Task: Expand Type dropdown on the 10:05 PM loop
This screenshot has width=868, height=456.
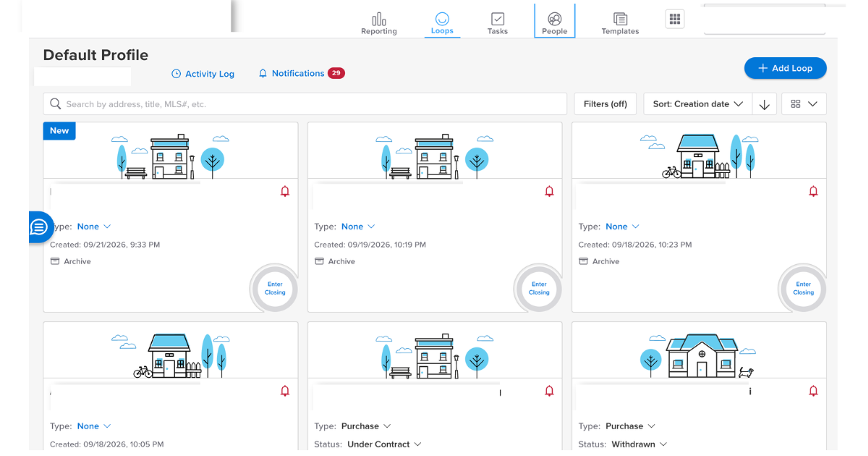Action: [94, 426]
